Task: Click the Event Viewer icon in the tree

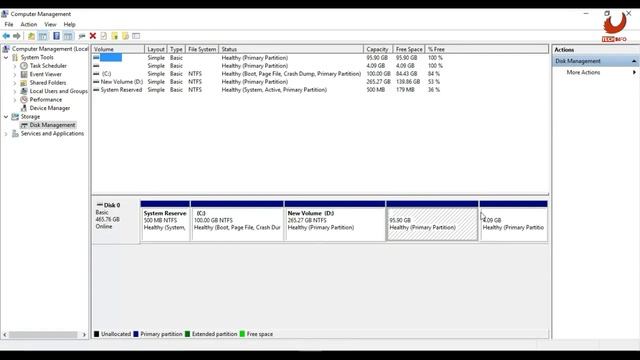Action: click(24, 74)
